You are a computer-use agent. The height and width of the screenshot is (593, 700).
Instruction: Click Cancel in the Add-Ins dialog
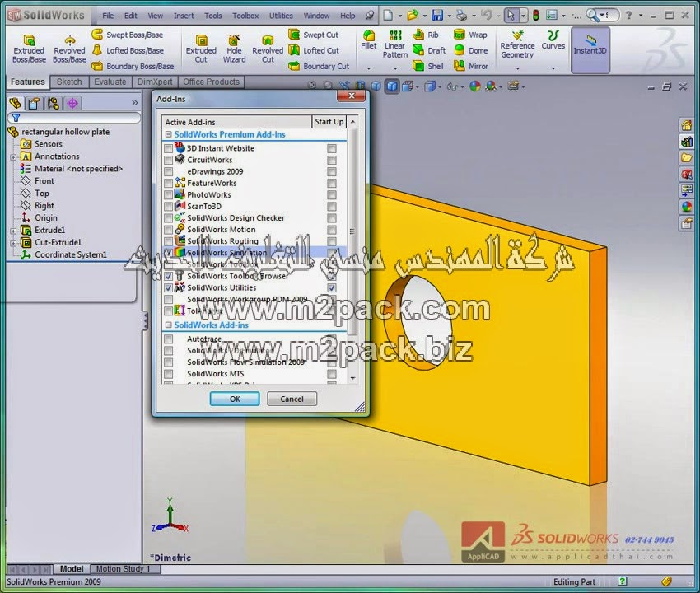292,399
